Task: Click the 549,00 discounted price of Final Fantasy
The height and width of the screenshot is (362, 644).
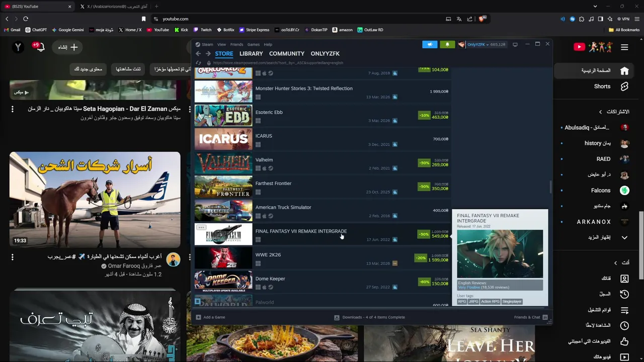Action: click(440, 236)
